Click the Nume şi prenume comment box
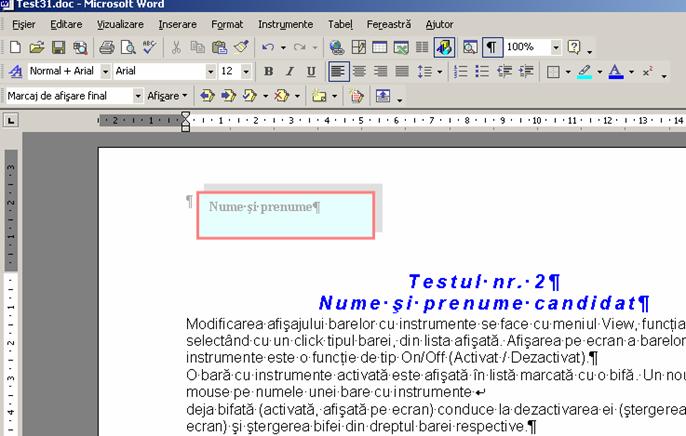Screen dimensions: 686x436 [x=287, y=213]
